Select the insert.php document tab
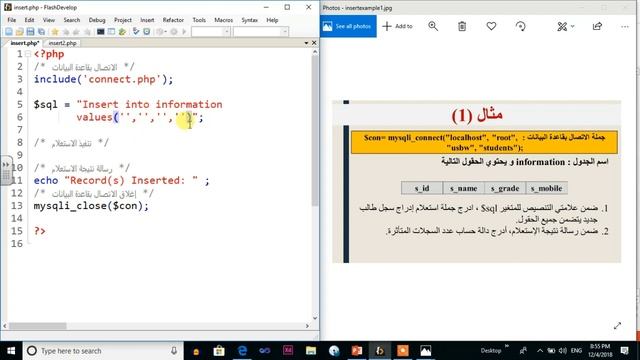The height and width of the screenshot is (360, 640). pyautogui.click(x=24, y=43)
